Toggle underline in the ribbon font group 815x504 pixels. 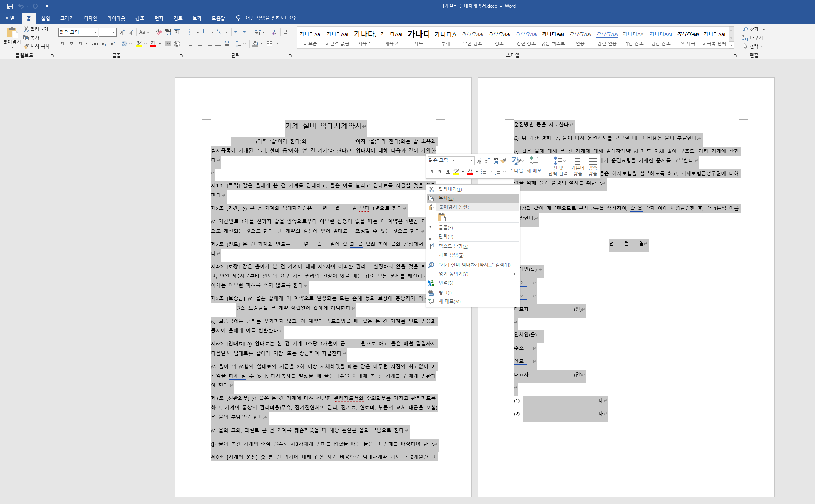tap(80, 44)
